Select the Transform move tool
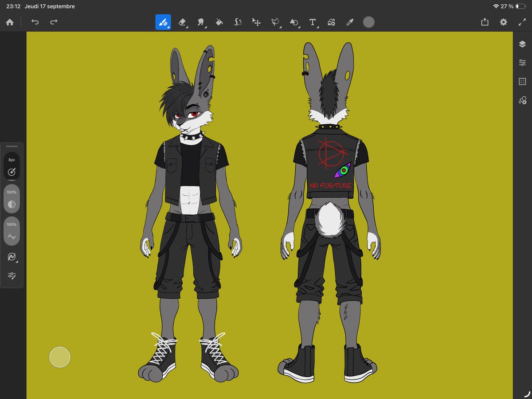 (x=256, y=22)
